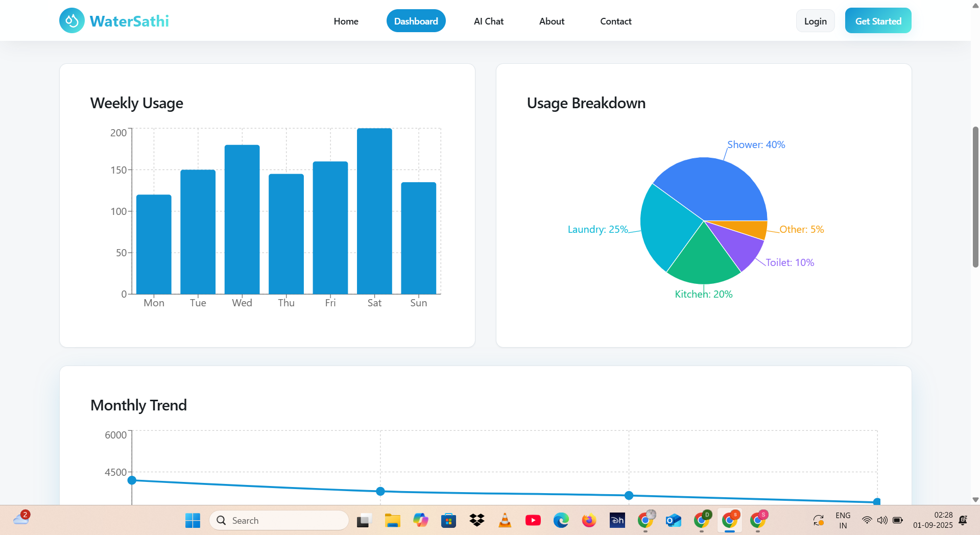Select the Thu bar in Weekly Usage
The image size is (980, 535).
click(x=286, y=234)
